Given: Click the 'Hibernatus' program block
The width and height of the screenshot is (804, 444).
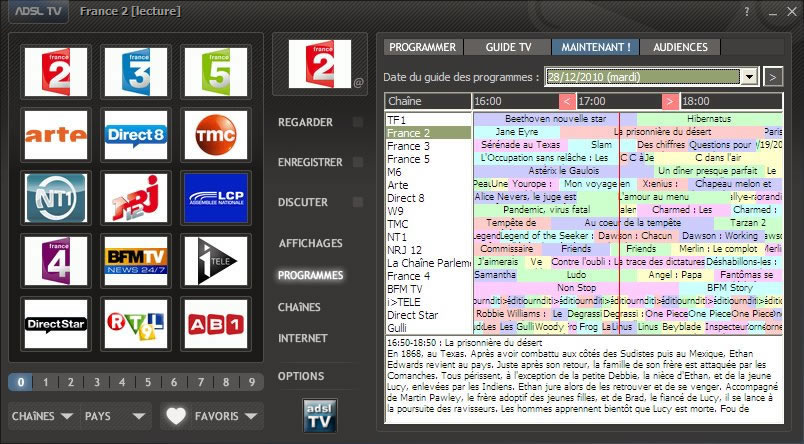Looking at the screenshot, I should [x=710, y=119].
